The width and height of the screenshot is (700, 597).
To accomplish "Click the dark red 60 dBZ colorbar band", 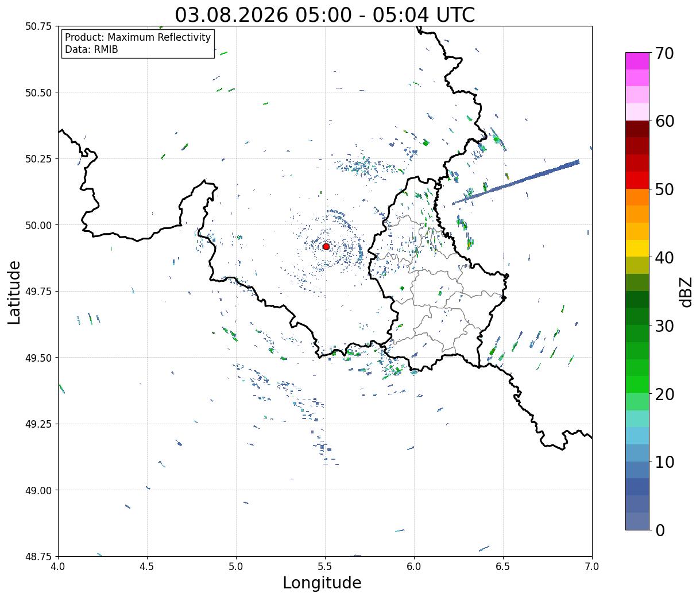I will click(x=637, y=129).
